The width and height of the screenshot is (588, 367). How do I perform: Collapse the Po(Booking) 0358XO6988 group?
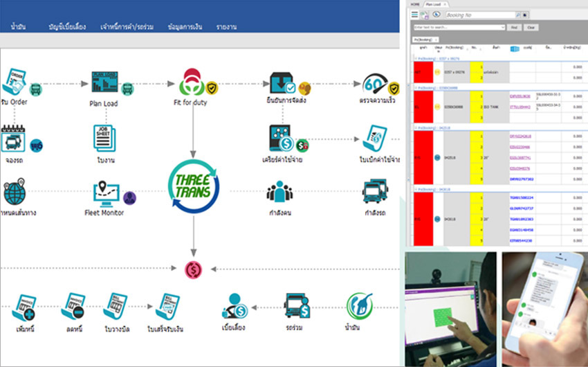(416, 88)
